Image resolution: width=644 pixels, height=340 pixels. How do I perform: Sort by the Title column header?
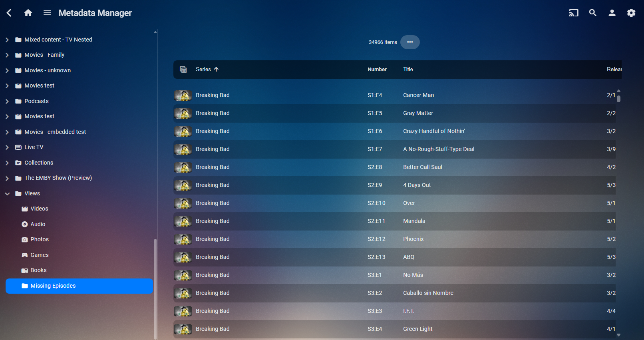(408, 70)
